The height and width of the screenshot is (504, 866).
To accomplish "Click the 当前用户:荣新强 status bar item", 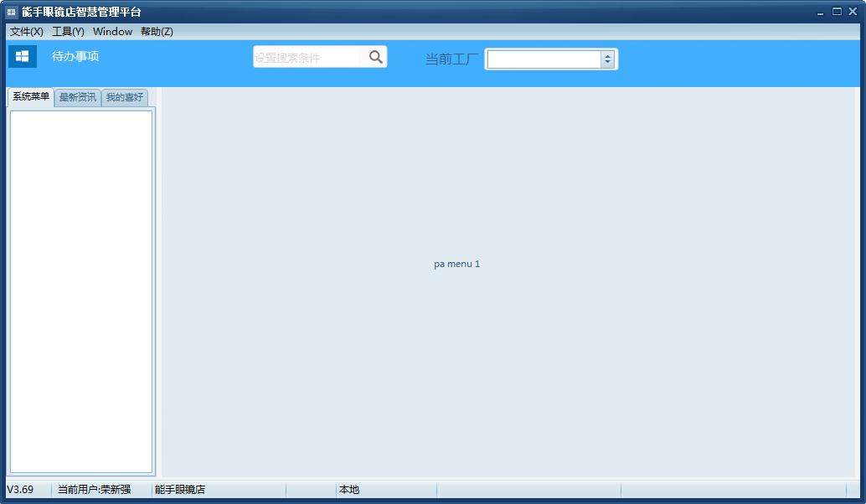I will (x=94, y=490).
